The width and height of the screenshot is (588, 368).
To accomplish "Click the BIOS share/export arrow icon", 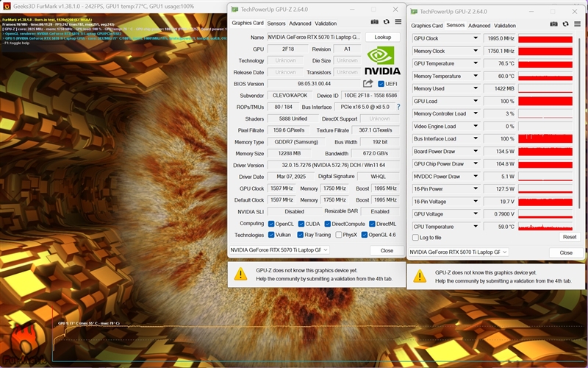I will 368,83.
